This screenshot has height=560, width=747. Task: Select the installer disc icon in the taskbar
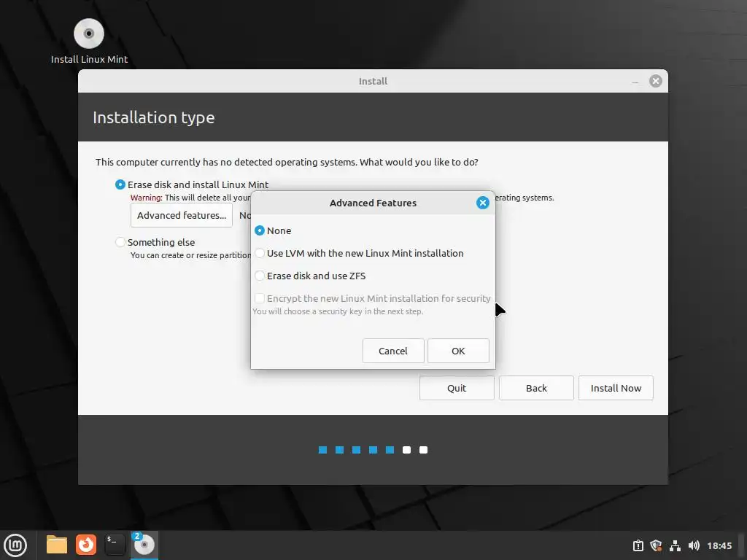coord(144,545)
